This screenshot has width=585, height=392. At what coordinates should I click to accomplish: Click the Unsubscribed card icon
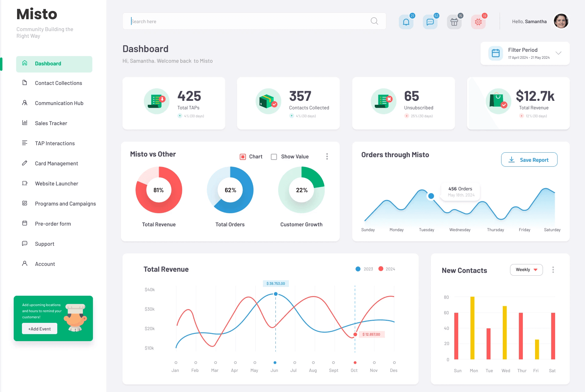[384, 101]
